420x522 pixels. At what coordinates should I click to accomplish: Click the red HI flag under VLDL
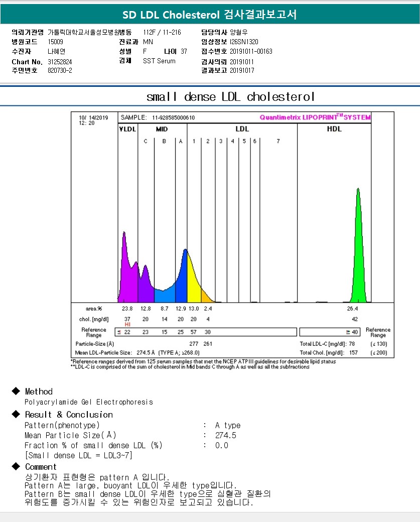pyautogui.click(x=127, y=324)
